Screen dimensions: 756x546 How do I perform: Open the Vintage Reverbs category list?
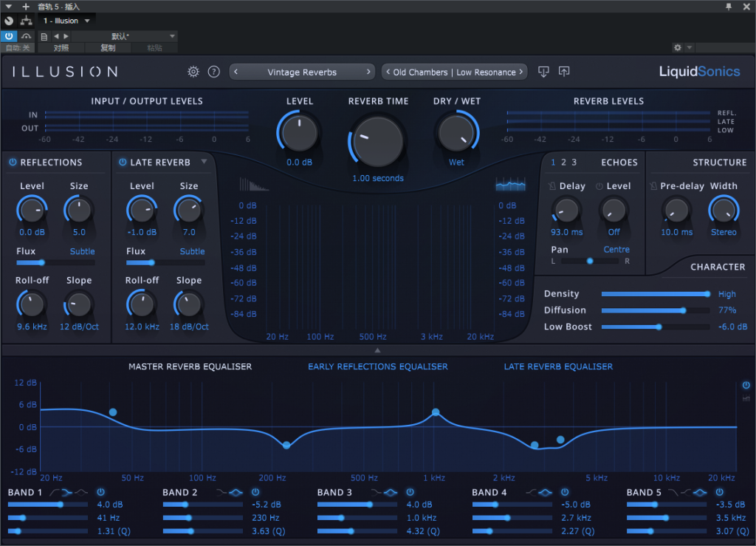point(302,72)
